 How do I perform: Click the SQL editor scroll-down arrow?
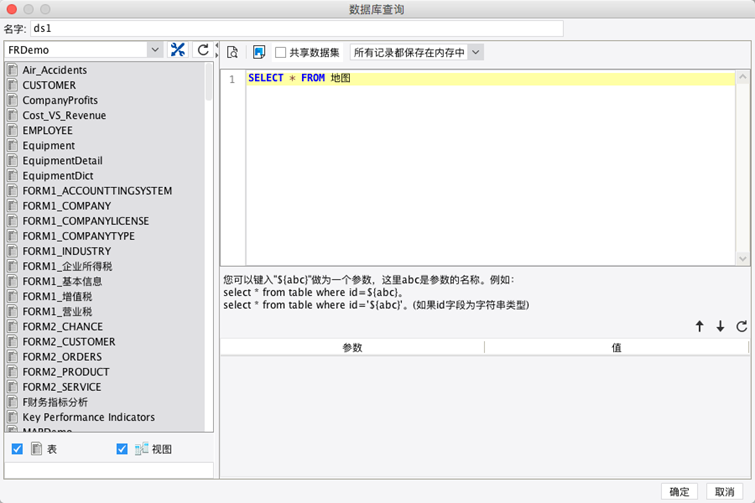(x=742, y=259)
